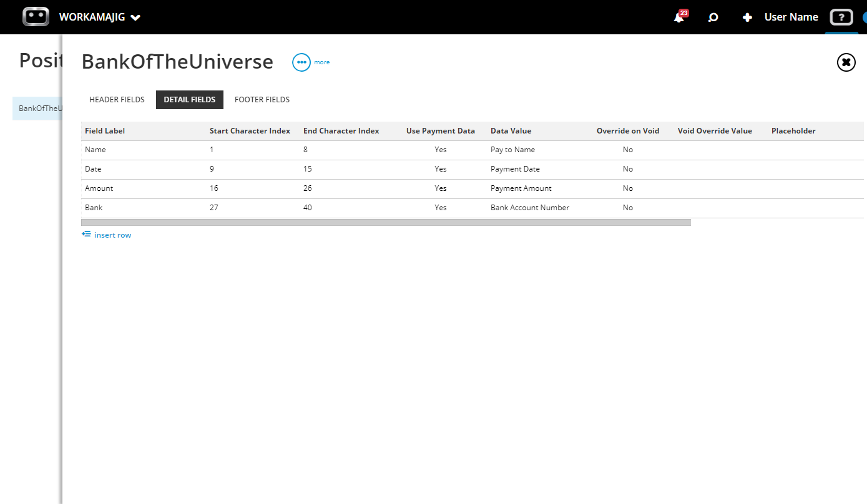Viewport: 867px width, 504px height.
Task: Close the BankOfTheUniverse panel
Action: point(846,62)
